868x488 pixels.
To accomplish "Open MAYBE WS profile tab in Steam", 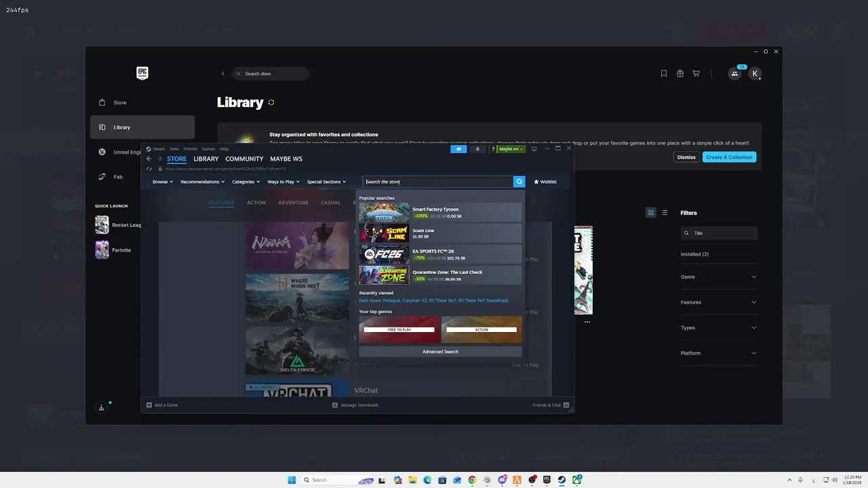I will point(286,159).
